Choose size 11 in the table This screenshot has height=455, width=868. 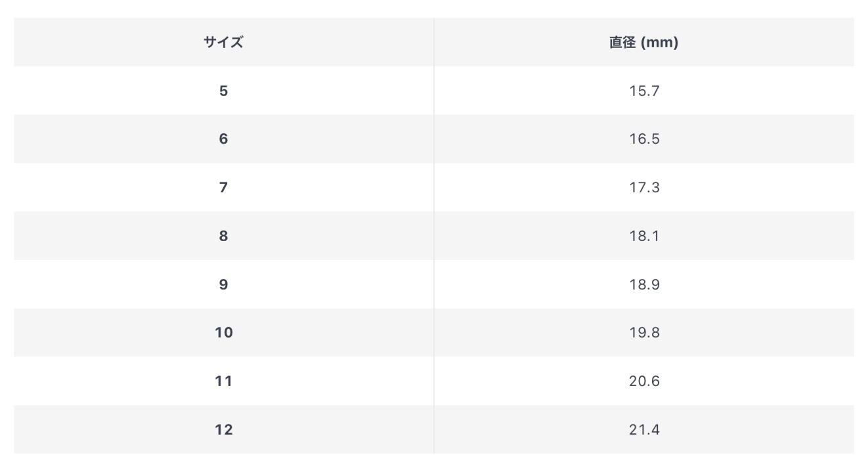(223, 381)
